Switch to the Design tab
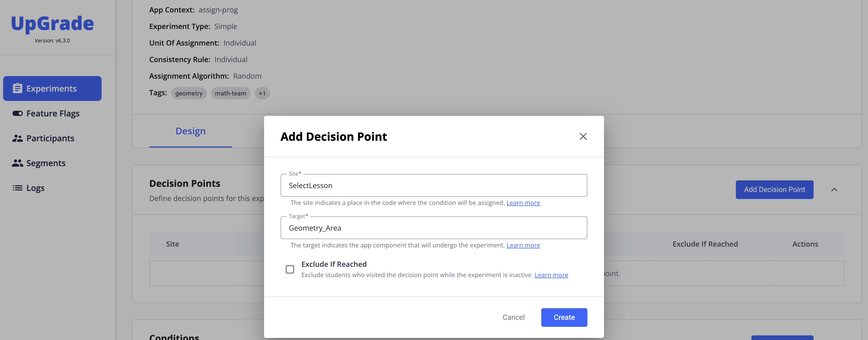 coord(190,131)
